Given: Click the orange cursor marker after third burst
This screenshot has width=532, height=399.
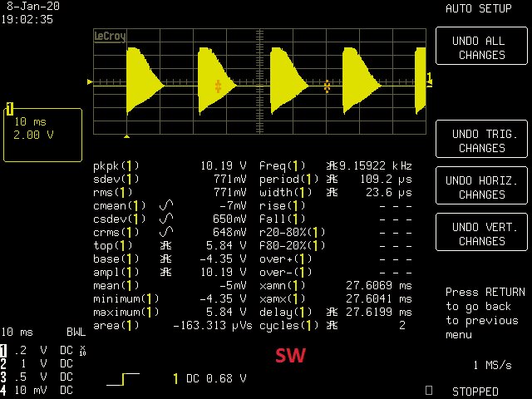Looking at the screenshot, I should [x=327, y=86].
